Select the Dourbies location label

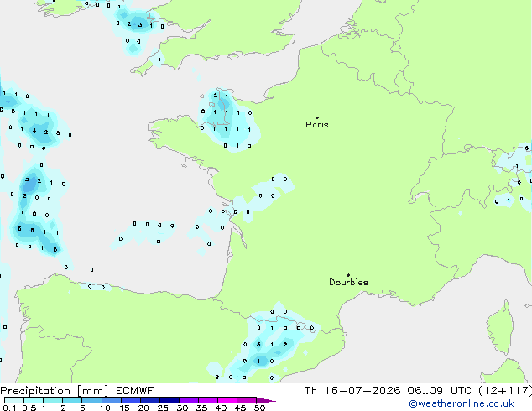coord(348,282)
